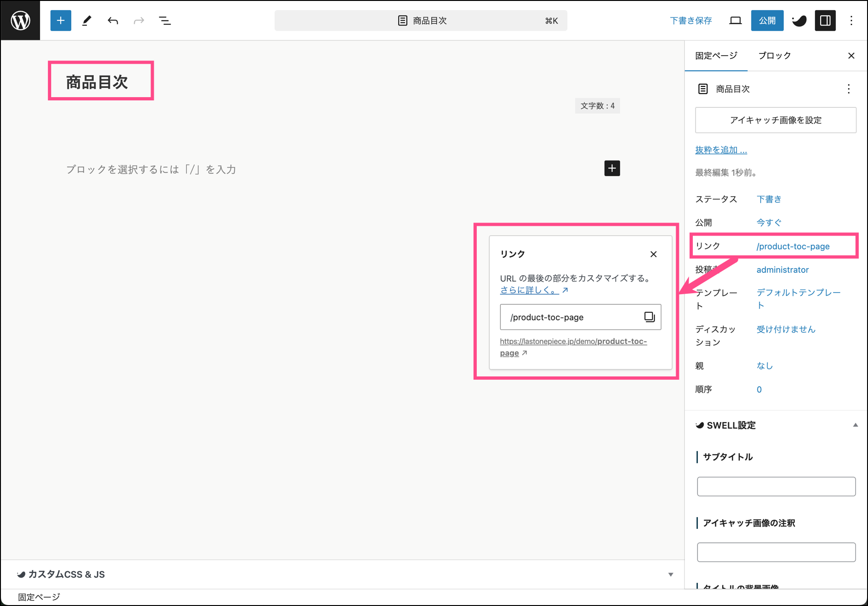The image size is (868, 606).
Task: Open actions menu beside 商品目次 in sidebar
Action: click(x=848, y=89)
